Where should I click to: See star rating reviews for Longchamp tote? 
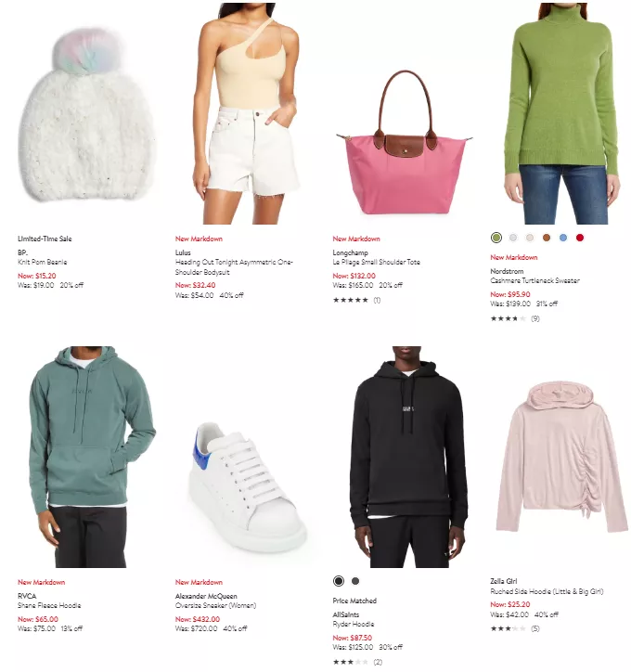coord(356,300)
